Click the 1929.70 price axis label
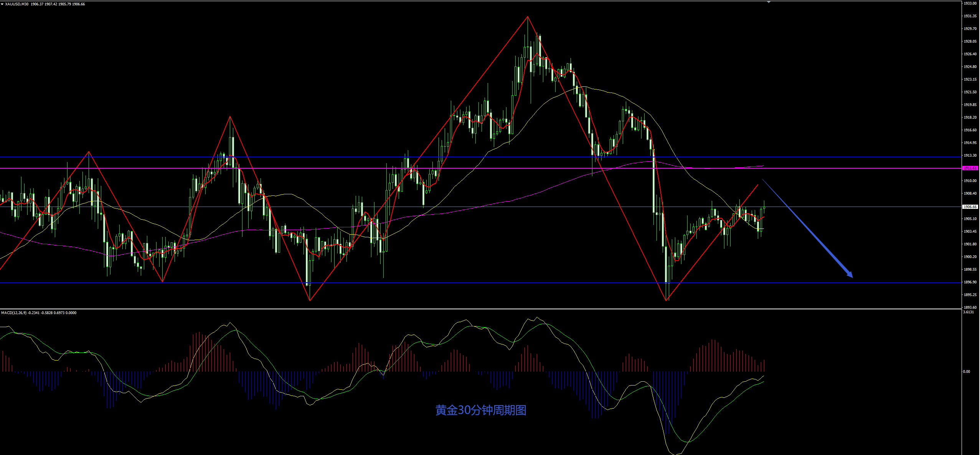 (970, 29)
